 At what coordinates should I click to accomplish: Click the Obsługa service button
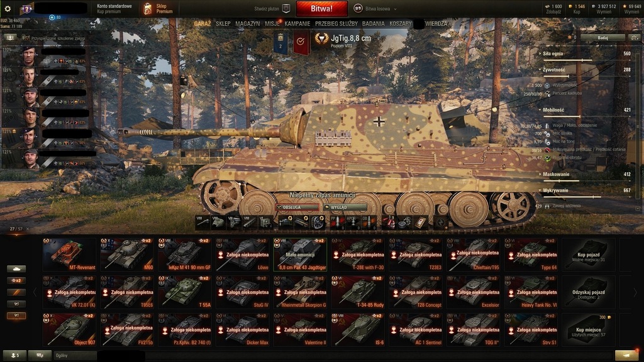coord(297,207)
